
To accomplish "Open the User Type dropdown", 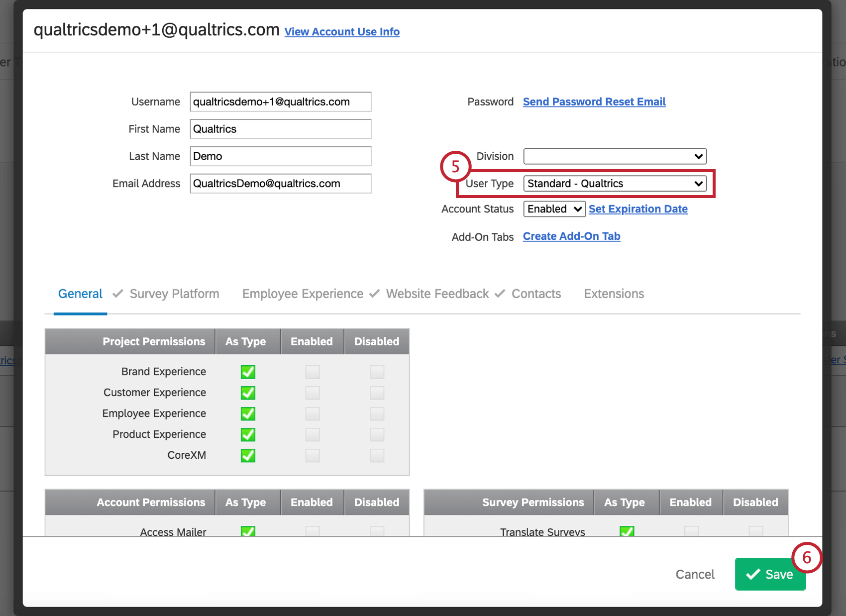I will click(615, 183).
